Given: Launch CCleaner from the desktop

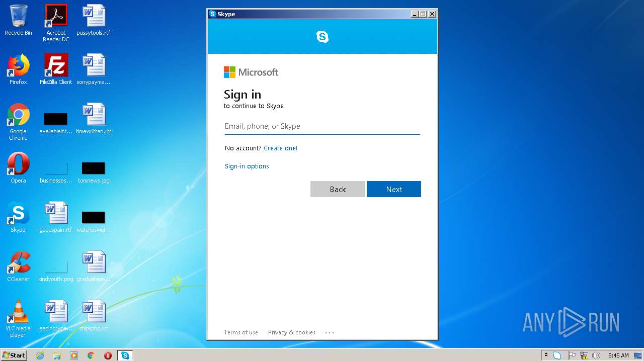Looking at the screenshot, I should point(18,266).
